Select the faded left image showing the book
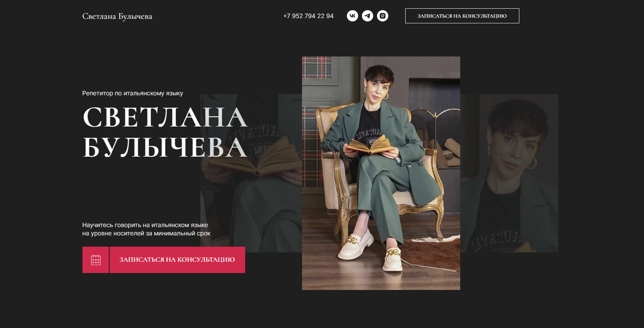 coord(251,173)
